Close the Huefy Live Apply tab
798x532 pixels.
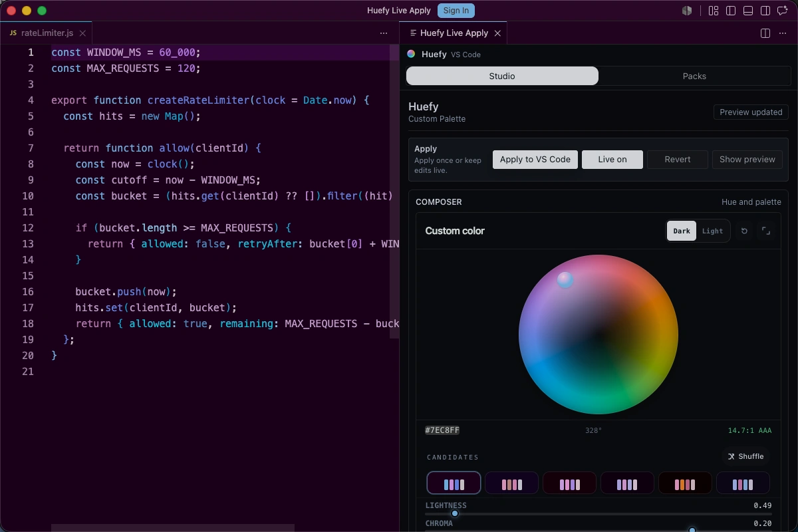pos(497,33)
